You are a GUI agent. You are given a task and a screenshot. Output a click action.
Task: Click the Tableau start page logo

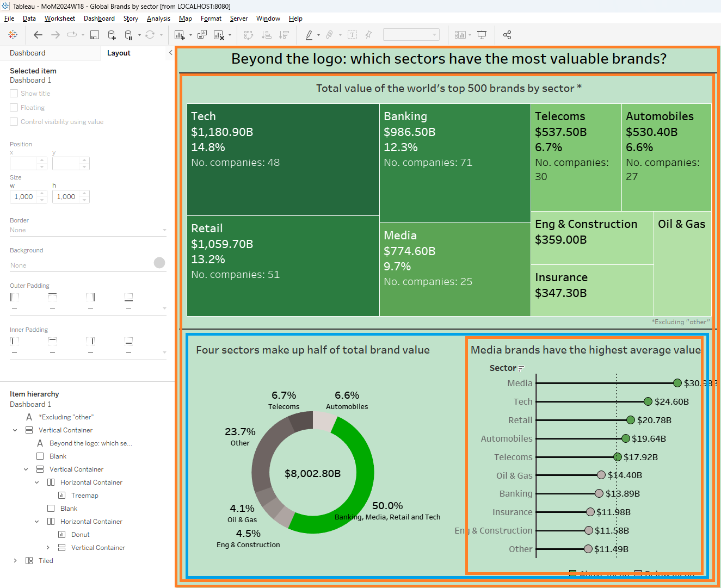click(x=13, y=35)
